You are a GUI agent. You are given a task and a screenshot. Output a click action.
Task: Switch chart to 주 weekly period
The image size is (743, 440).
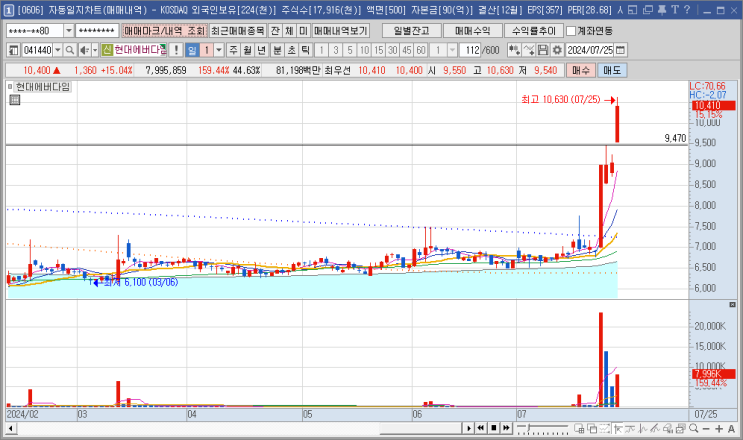pyautogui.click(x=234, y=50)
